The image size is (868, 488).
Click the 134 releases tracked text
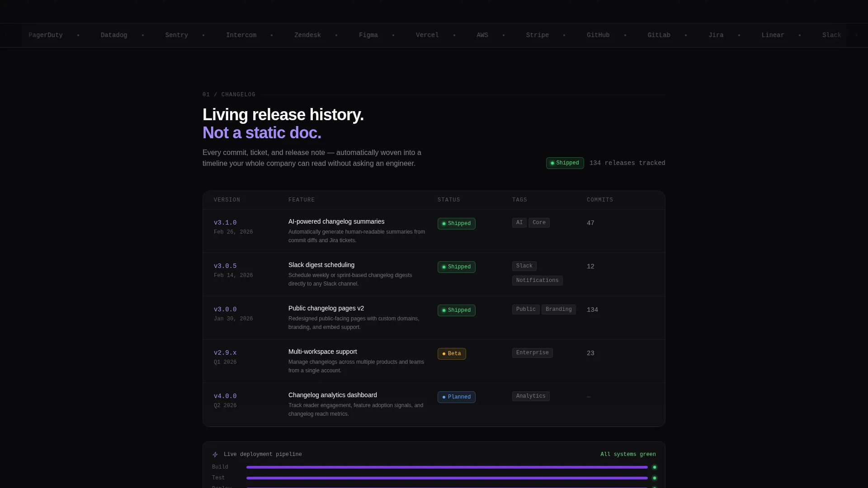tap(627, 163)
